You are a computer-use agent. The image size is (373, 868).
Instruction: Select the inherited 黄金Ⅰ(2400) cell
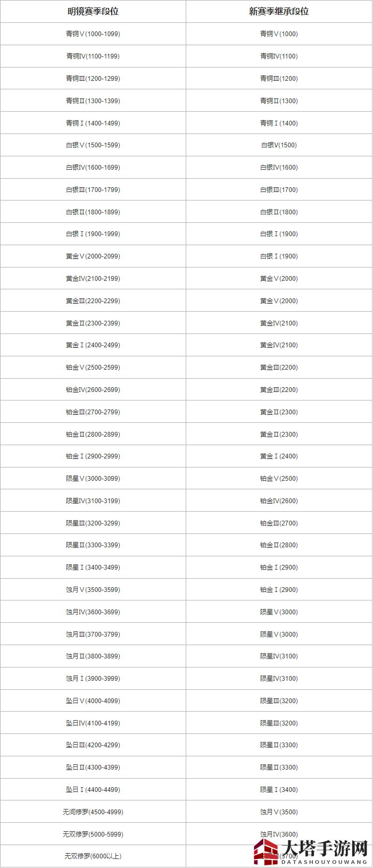coord(279,456)
